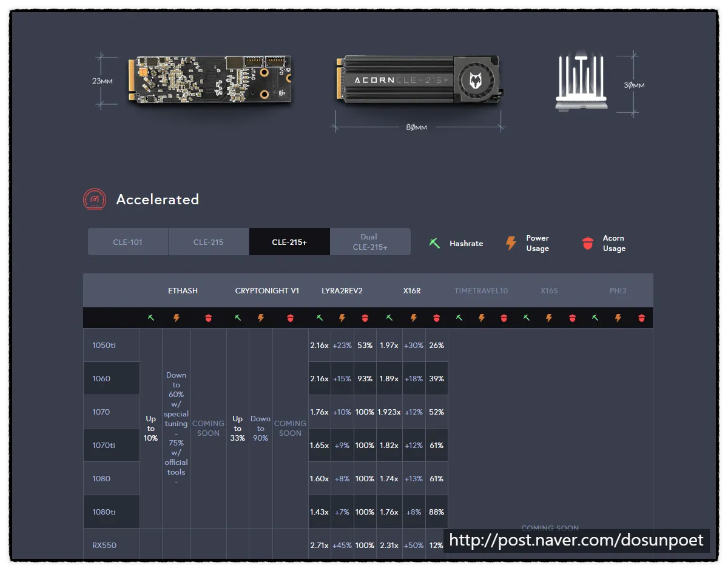Viewport: 728px width, 571px height.
Task: Select the 1050ti row label
Action: 104,346
